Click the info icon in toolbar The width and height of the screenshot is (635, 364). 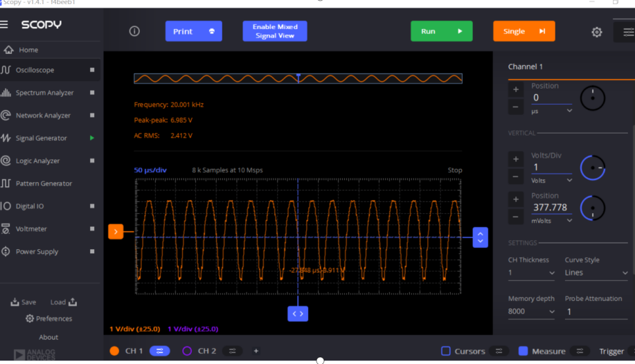click(134, 31)
